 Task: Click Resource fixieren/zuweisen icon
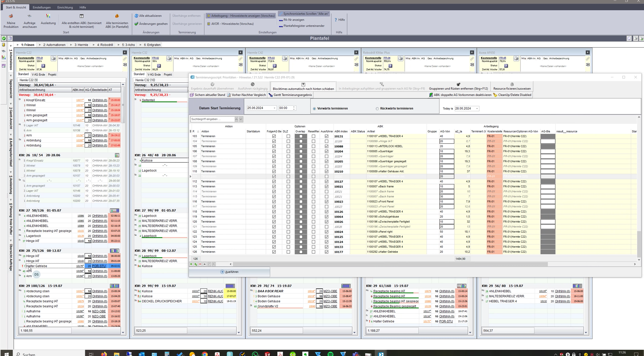[512, 84]
